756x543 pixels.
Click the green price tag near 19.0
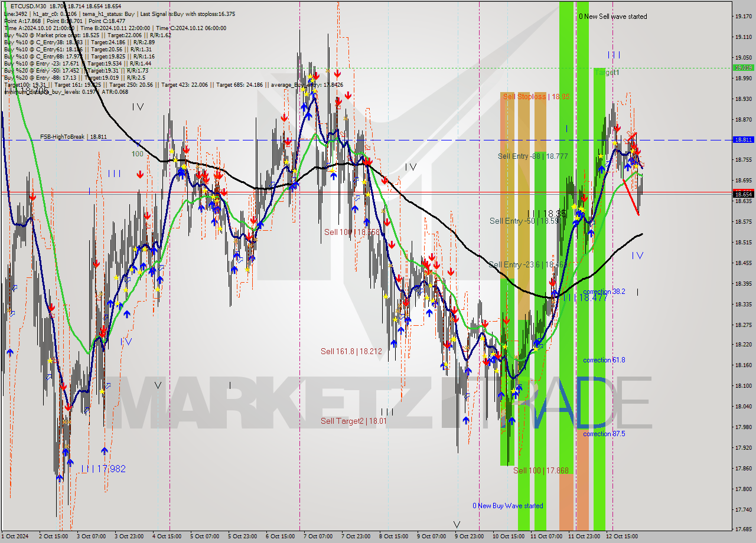tap(743, 68)
